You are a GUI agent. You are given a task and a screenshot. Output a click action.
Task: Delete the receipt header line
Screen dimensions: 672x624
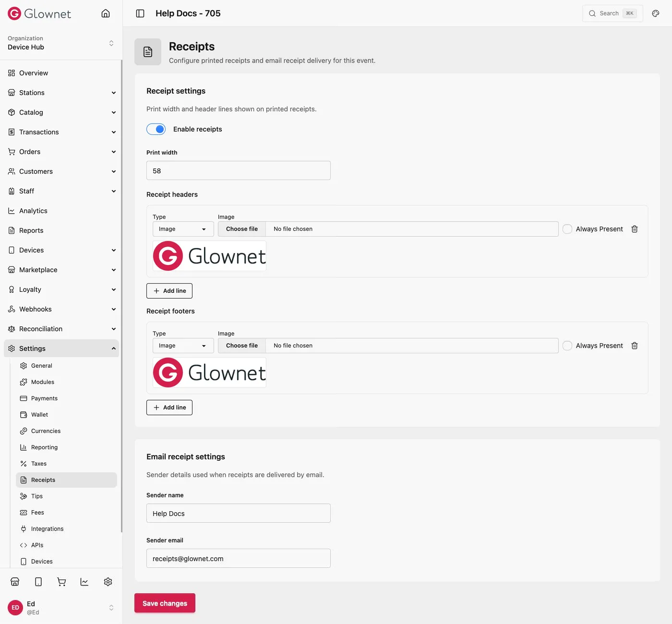click(x=635, y=229)
